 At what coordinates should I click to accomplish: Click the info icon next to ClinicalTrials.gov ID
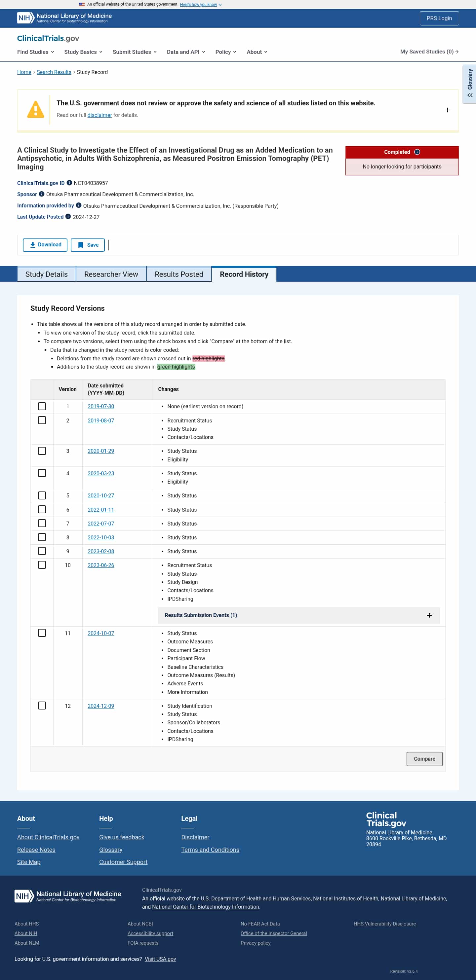pyautogui.click(x=69, y=183)
